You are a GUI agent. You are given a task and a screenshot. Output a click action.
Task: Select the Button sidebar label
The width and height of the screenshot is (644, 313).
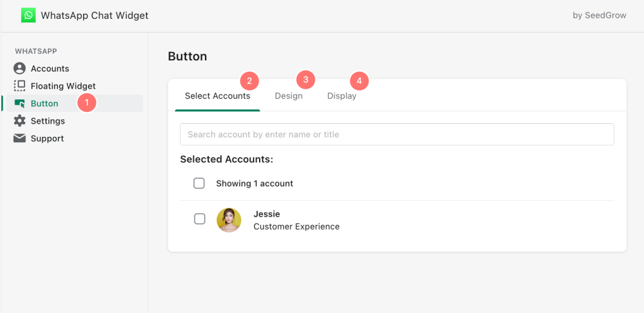[45, 103]
